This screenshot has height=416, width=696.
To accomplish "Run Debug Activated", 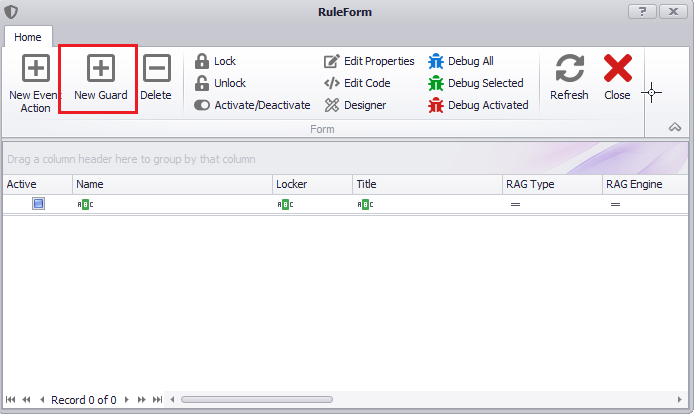I will 478,105.
